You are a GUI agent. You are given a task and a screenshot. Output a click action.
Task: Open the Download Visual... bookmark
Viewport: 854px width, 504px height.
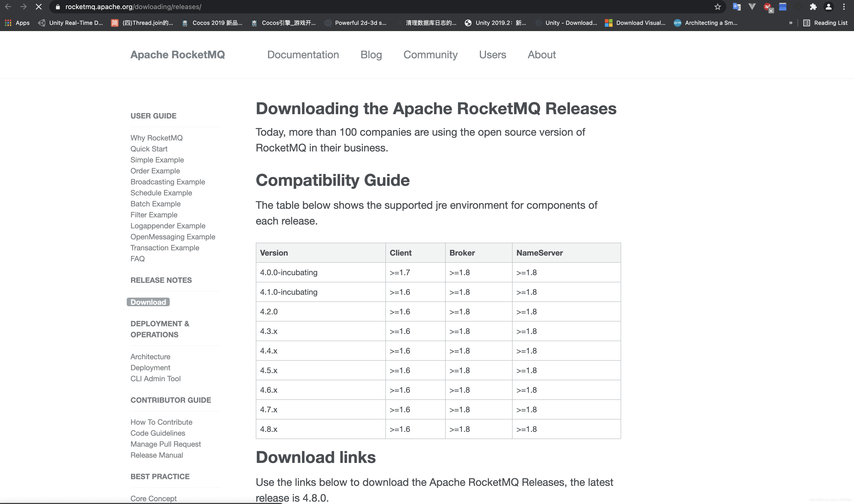635,23
